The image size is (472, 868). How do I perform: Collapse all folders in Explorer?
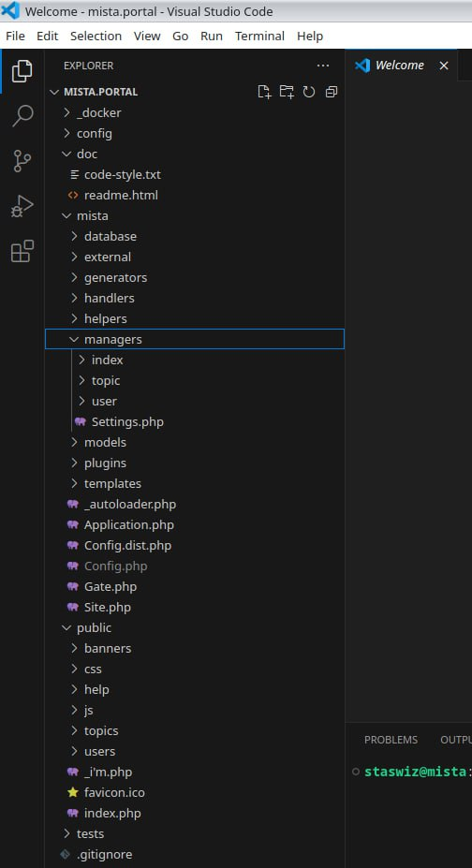point(331,92)
